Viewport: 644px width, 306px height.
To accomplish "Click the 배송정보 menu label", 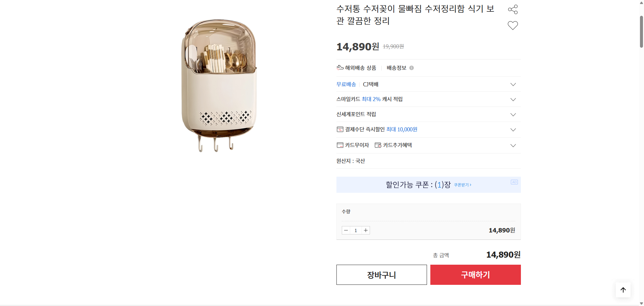I will pos(396,68).
